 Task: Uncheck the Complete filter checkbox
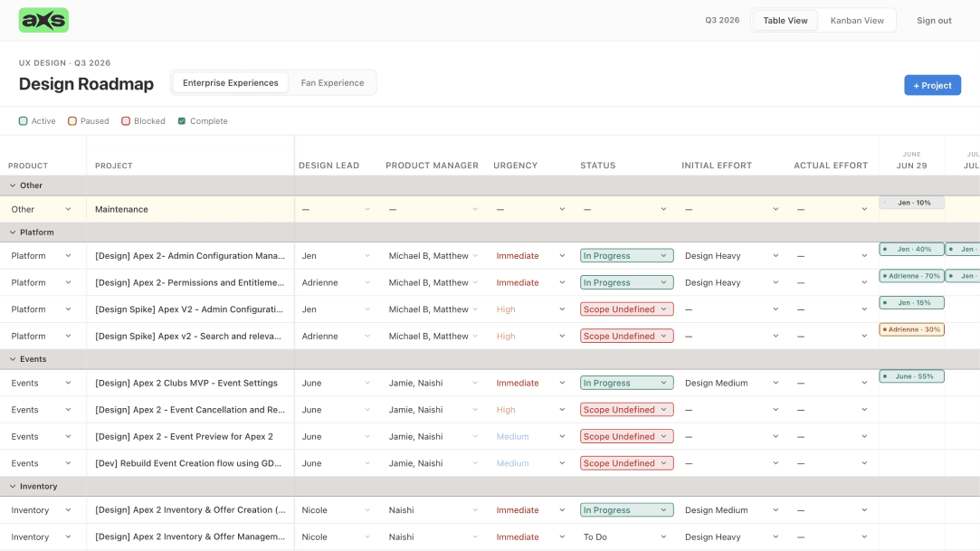pyautogui.click(x=182, y=121)
